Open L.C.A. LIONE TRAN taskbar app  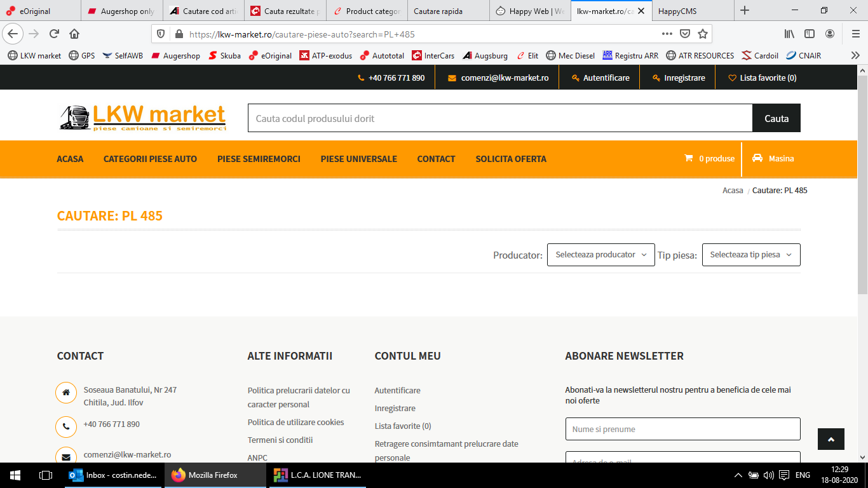click(318, 475)
